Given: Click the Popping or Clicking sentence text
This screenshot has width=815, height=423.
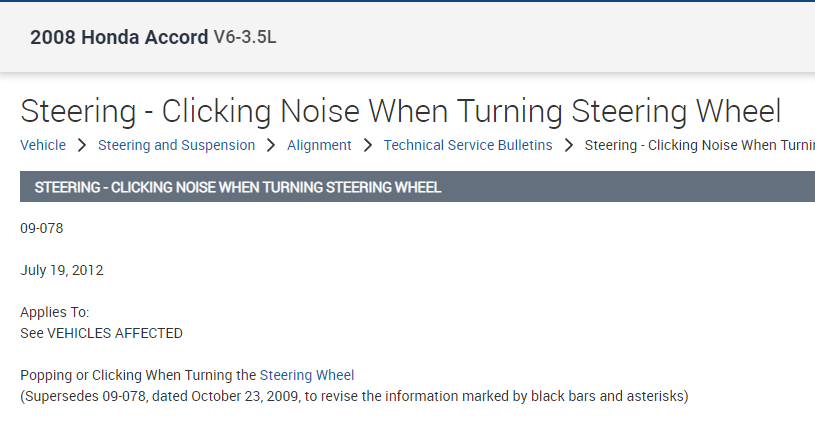Looking at the screenshot, I should (x=139, y=375).
